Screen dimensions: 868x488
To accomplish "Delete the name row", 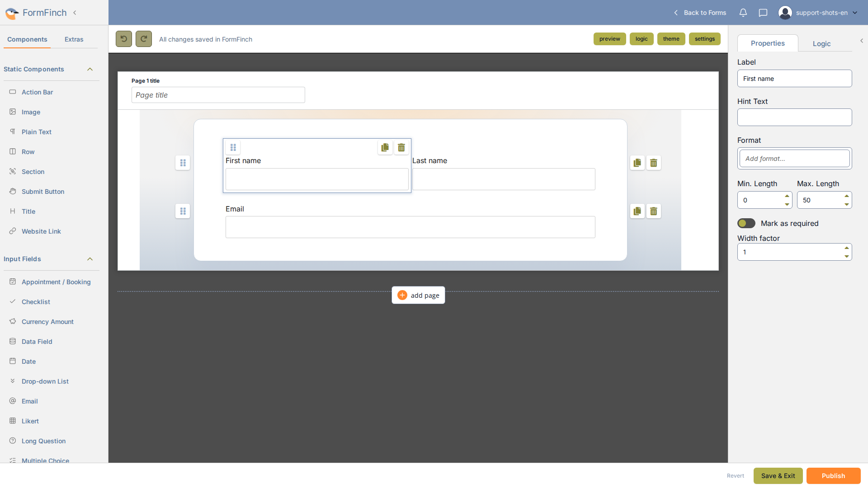I will pos(654,163).
